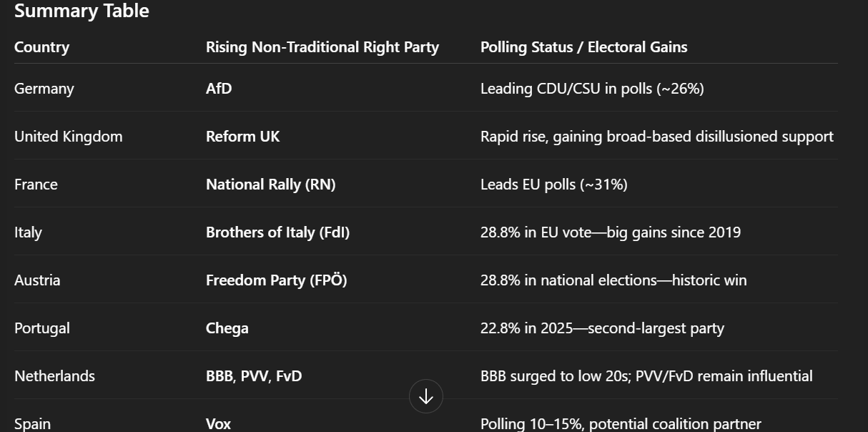Select the Netherlands cell

tap(54, 376)
